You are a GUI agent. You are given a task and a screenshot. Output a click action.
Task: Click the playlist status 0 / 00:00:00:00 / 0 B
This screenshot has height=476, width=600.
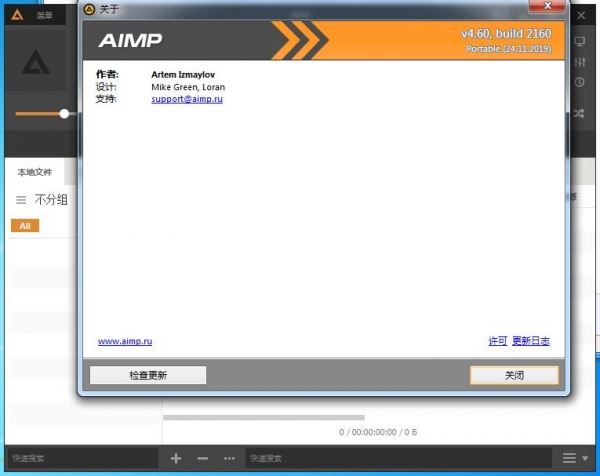coord(378,432)
